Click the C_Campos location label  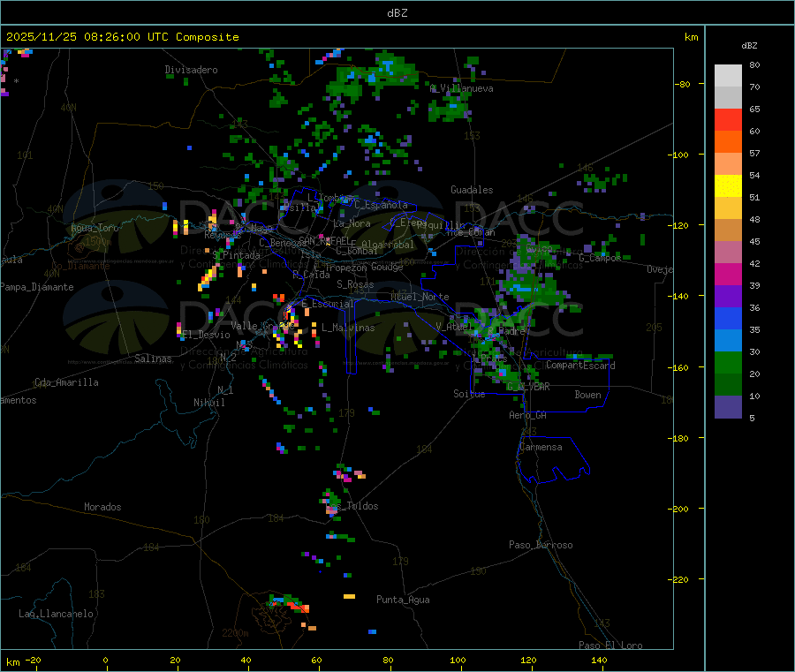click(600, 258)
